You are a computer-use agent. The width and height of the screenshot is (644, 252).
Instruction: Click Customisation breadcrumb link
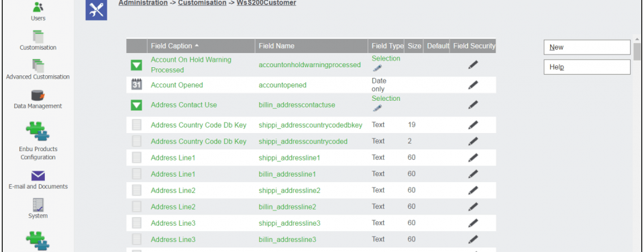[202, 3]
